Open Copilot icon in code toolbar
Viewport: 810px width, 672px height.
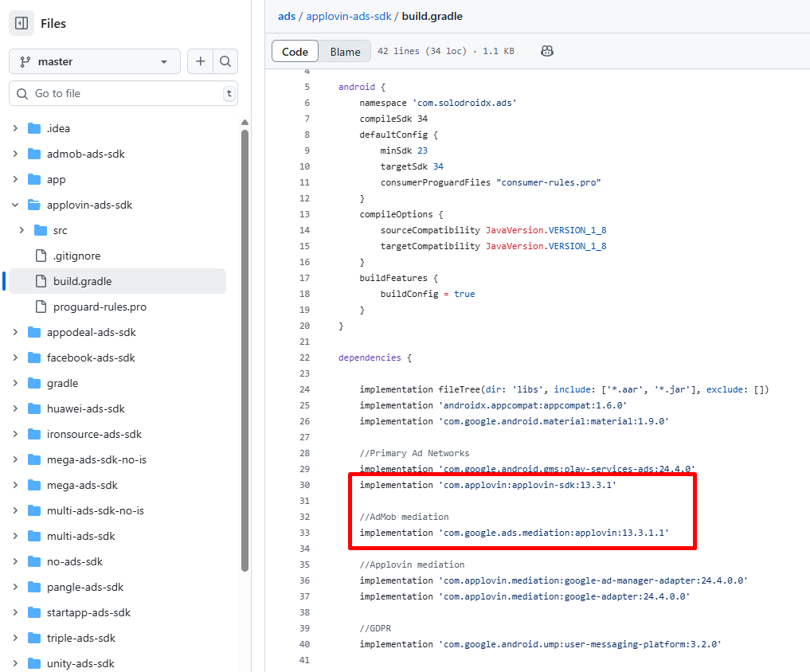tap(547, 51)
